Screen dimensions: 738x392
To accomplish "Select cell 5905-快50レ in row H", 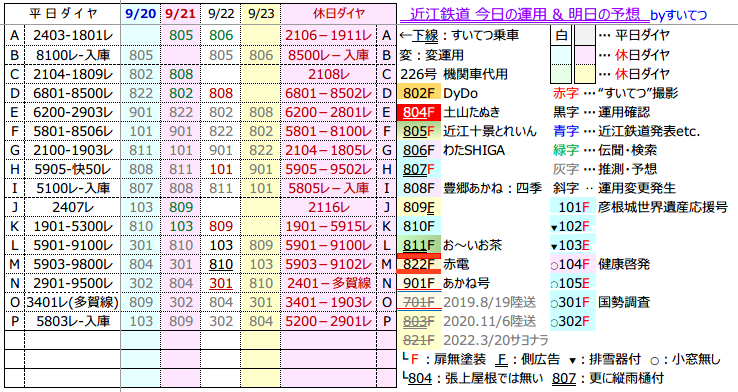I will point(73,169).
